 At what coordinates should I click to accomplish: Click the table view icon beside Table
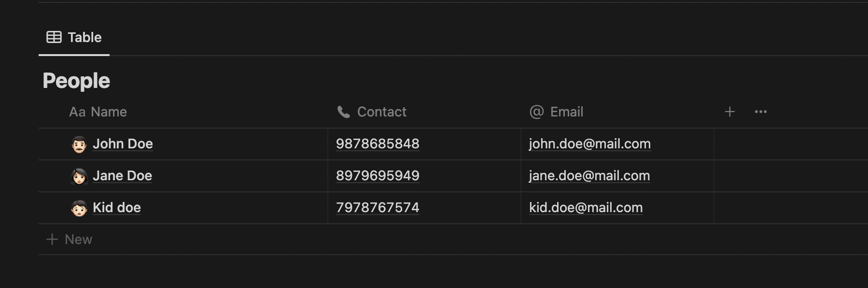tap(54, 37)
